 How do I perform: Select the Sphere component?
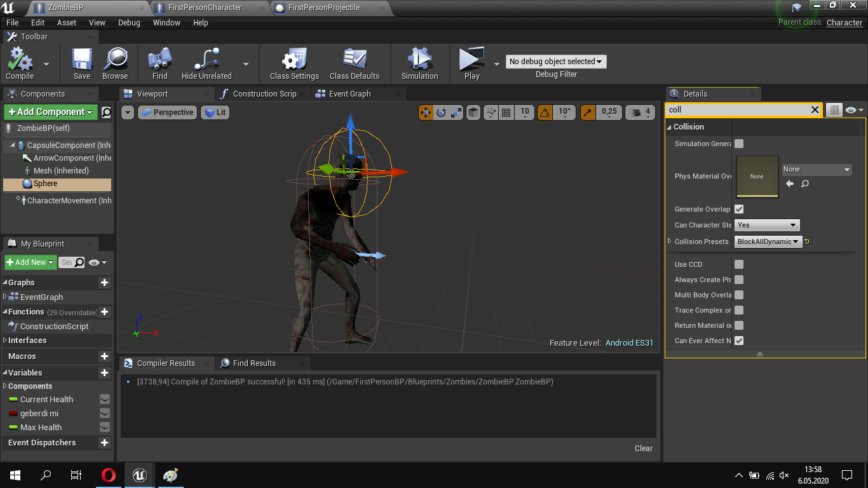[57, 184]
